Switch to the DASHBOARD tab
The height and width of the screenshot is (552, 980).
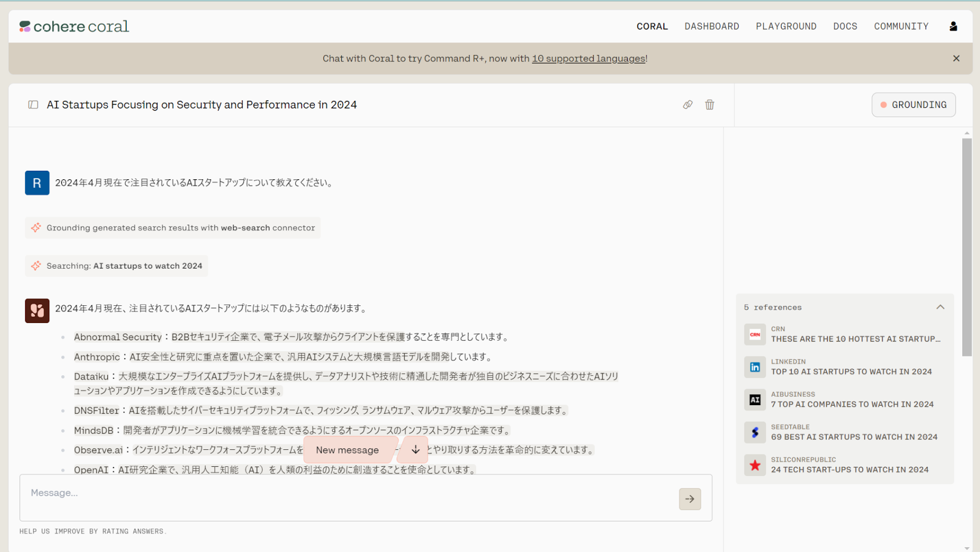[712, 26]
